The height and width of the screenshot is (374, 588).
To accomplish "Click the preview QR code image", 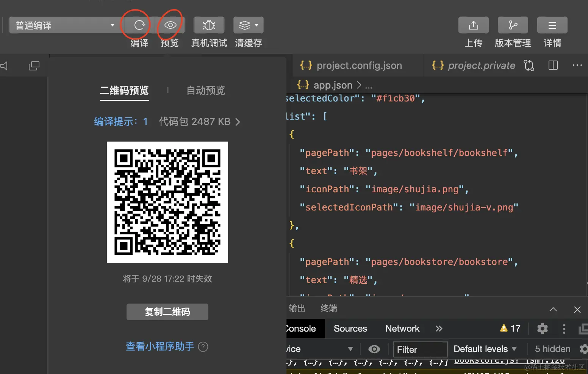I will click(167, 202).
